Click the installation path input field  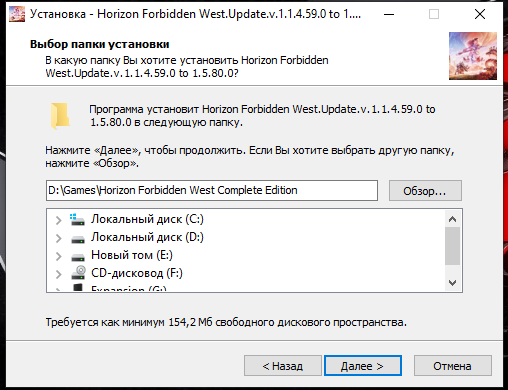[x=212, y=191]
